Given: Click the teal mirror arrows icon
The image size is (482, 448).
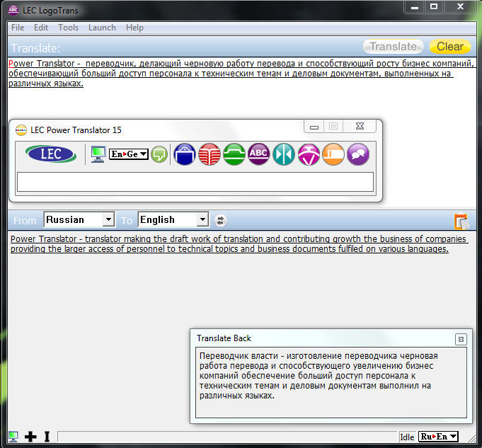Looking at the screenshot, I should pos(284,154).
